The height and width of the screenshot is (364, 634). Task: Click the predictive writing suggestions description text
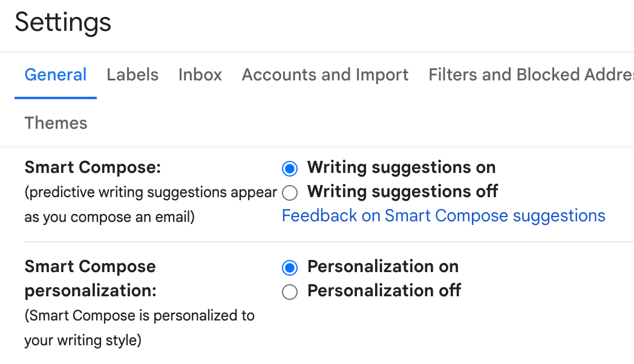(x=151, y=204)
